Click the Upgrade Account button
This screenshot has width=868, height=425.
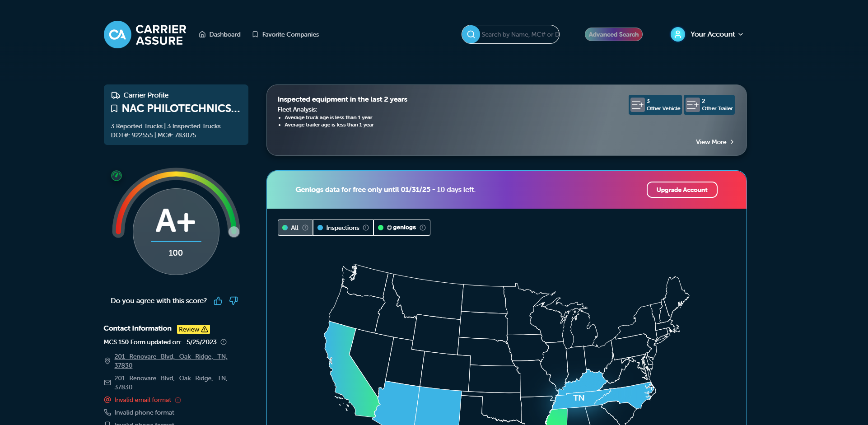click(x=681, y=190)
